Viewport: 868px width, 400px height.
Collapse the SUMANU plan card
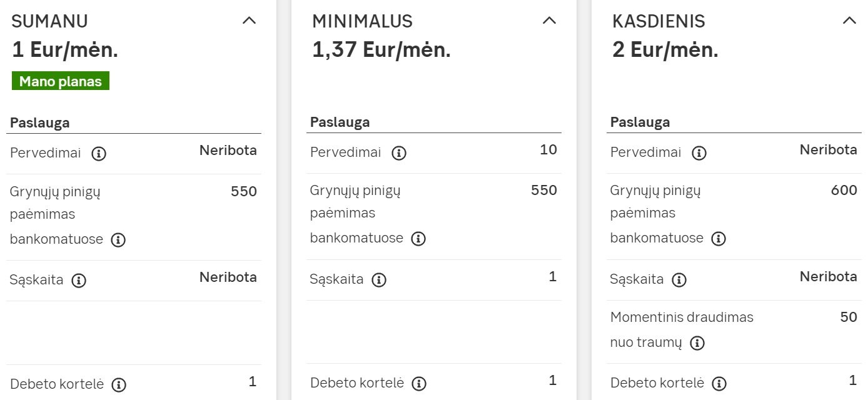(x=249, y=21)
